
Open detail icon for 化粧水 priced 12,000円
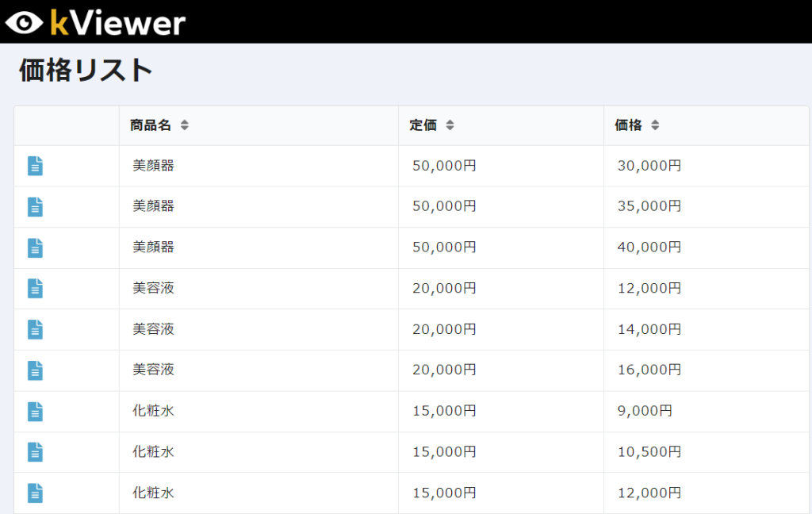coord(35,493)
